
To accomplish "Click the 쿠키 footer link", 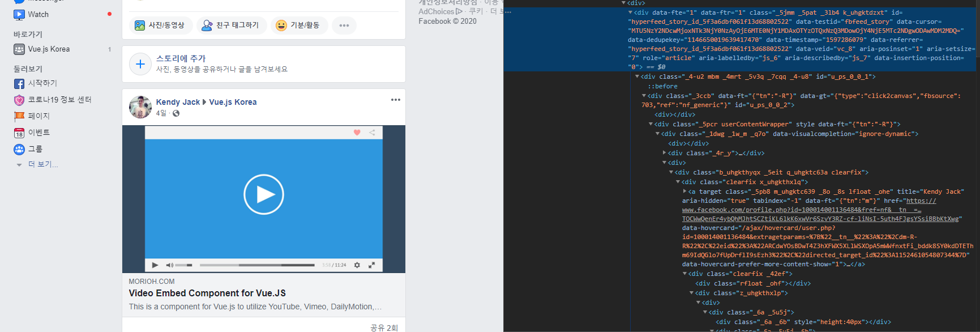I will [x=476, y=11].
